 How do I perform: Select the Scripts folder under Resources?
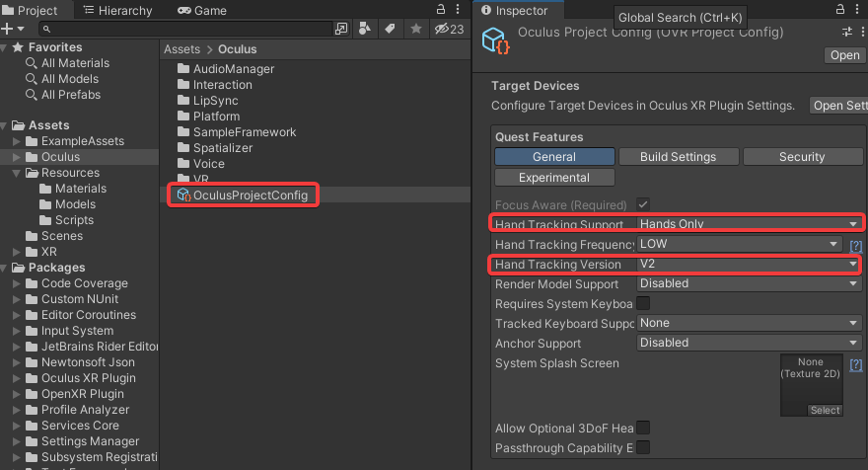[66, 220]
